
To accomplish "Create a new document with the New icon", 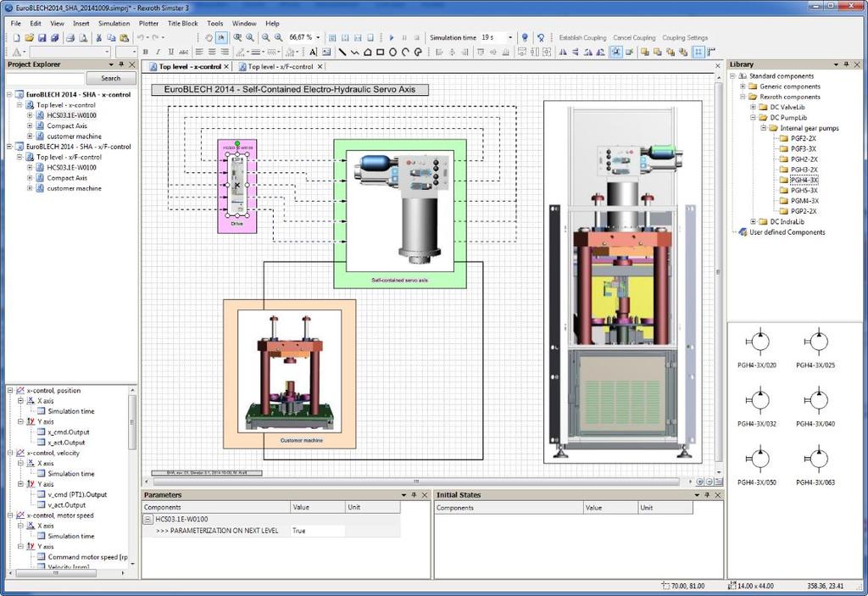I will coord(17,37).
